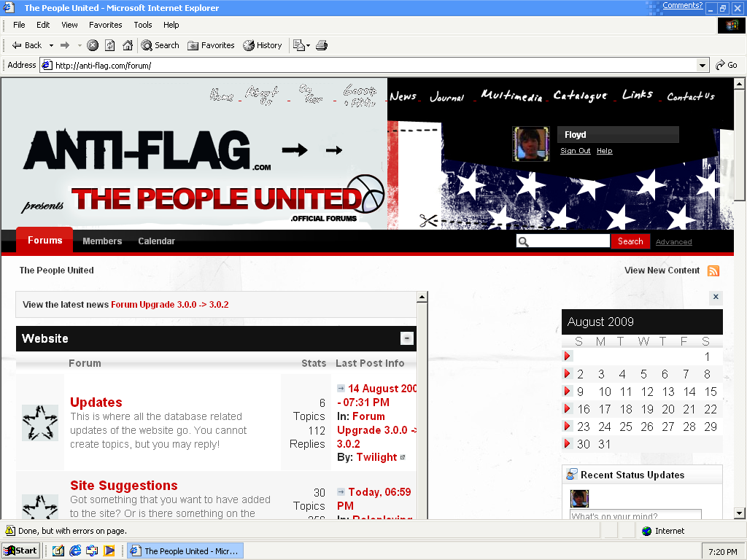Click the page error warning icon in status bar
Viewport: 747px width, 560px height.
pos(10,531)
